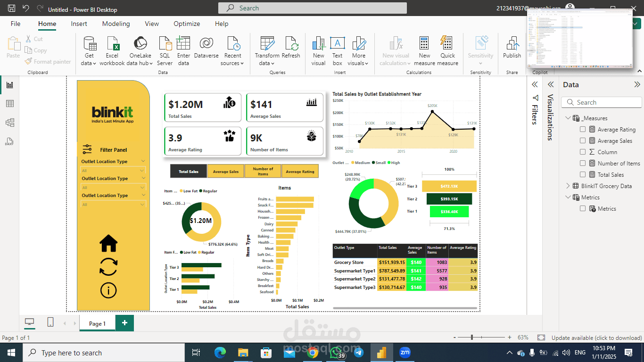Undo the last action in title bar

[x=25, y=8]
